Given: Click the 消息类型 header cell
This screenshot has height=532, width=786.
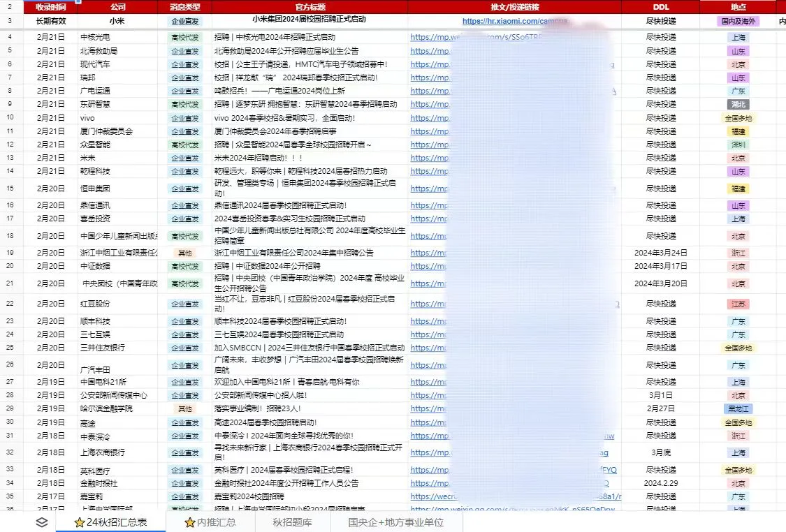Looking at the screenshot, I should point(185,7).
